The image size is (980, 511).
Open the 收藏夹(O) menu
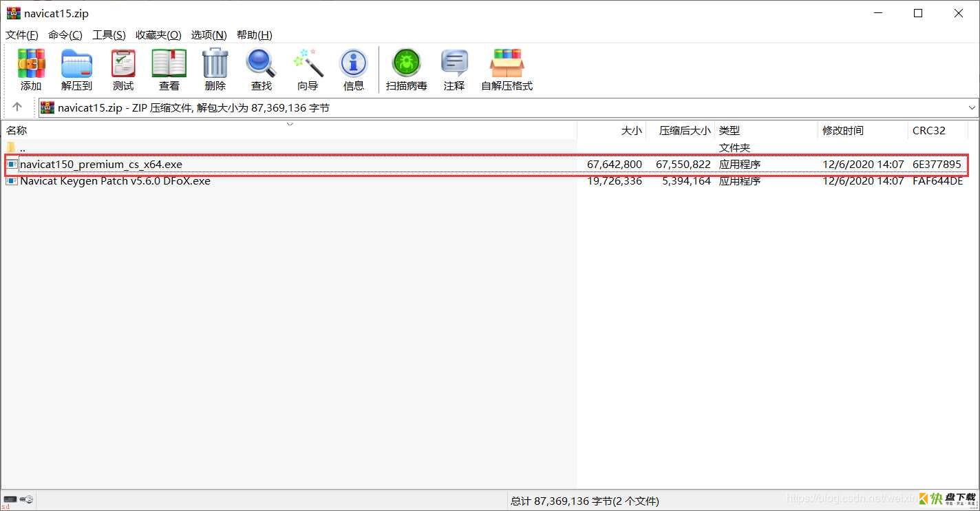pyautogui.click(x=158, y=35)
